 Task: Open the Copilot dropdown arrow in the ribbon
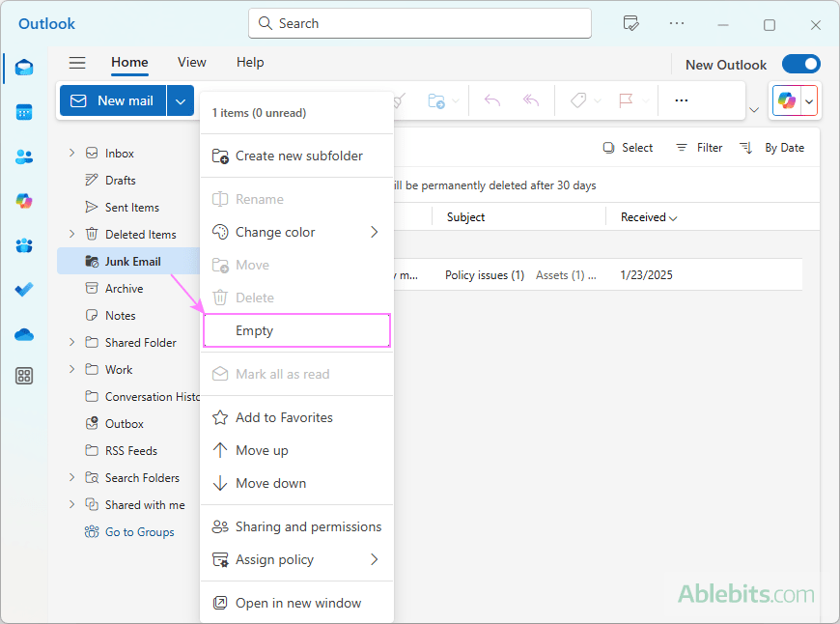(809, 100)
